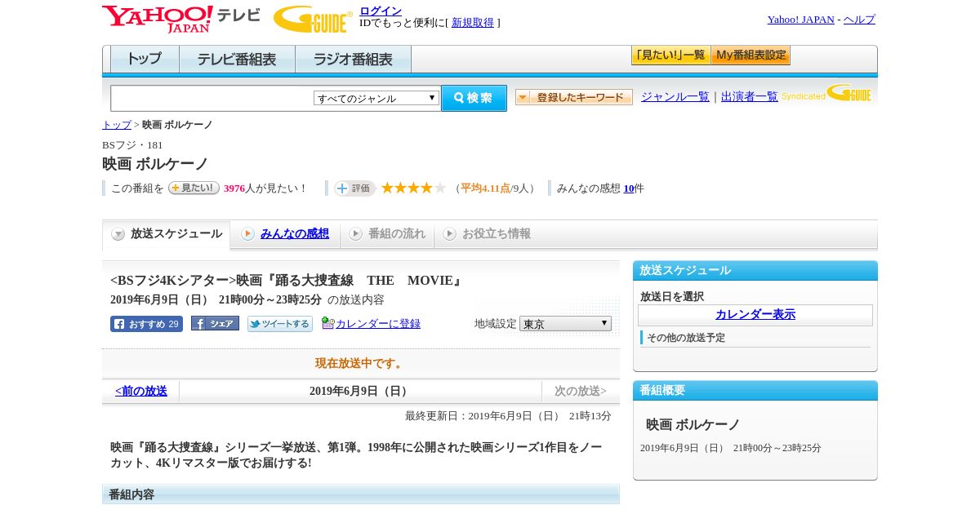
Task: Click the 放送スケジュール sidebar header
Action: click(x=755, y=271)
